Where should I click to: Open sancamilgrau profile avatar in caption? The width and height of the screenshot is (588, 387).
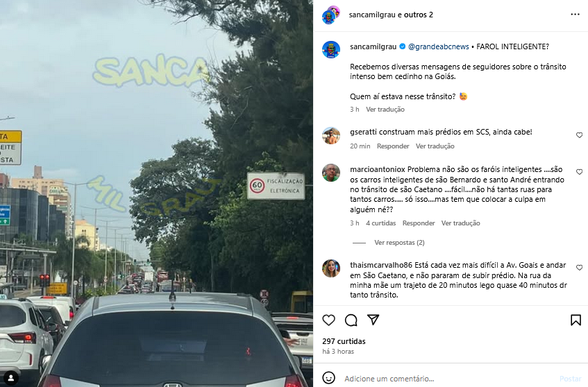point(331,49)
